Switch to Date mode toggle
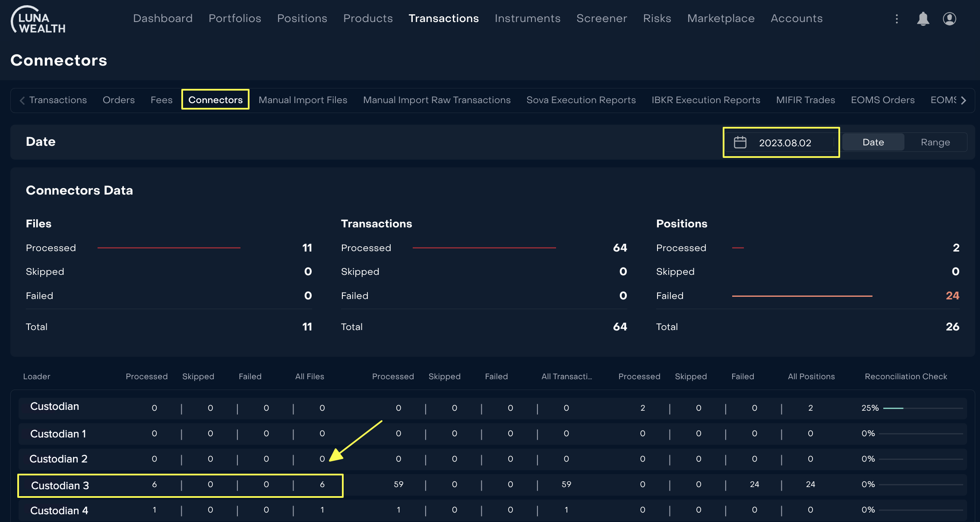 (873, 142)
